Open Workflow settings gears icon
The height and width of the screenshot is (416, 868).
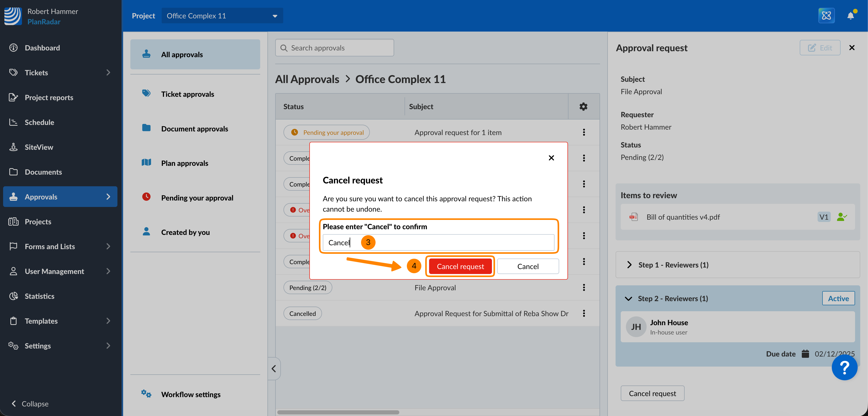pos(146,394)
